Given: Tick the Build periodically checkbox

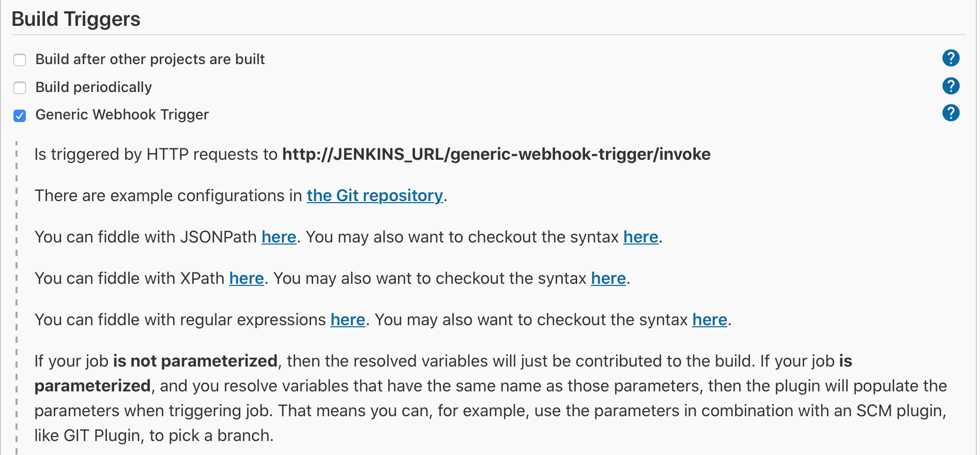Looking at the screenshot, I should tap(20, 88).
